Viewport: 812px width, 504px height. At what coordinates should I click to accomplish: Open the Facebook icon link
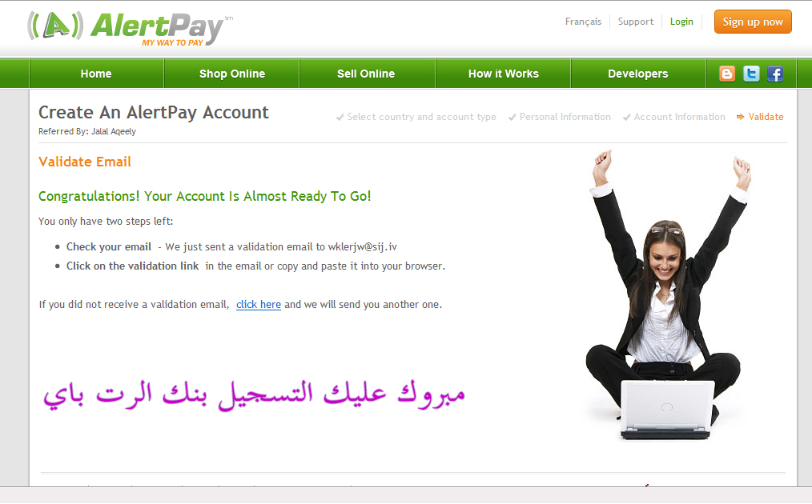[775, 74]
